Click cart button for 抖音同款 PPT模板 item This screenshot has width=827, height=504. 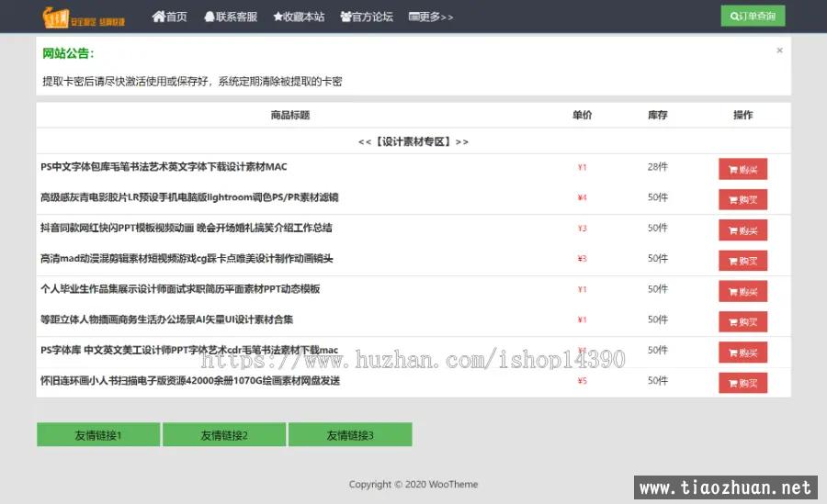(x=742, y=230)
